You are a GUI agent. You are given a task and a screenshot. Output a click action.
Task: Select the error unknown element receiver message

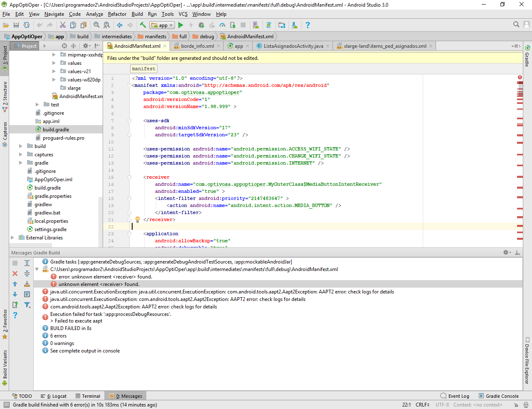[105, 277]
